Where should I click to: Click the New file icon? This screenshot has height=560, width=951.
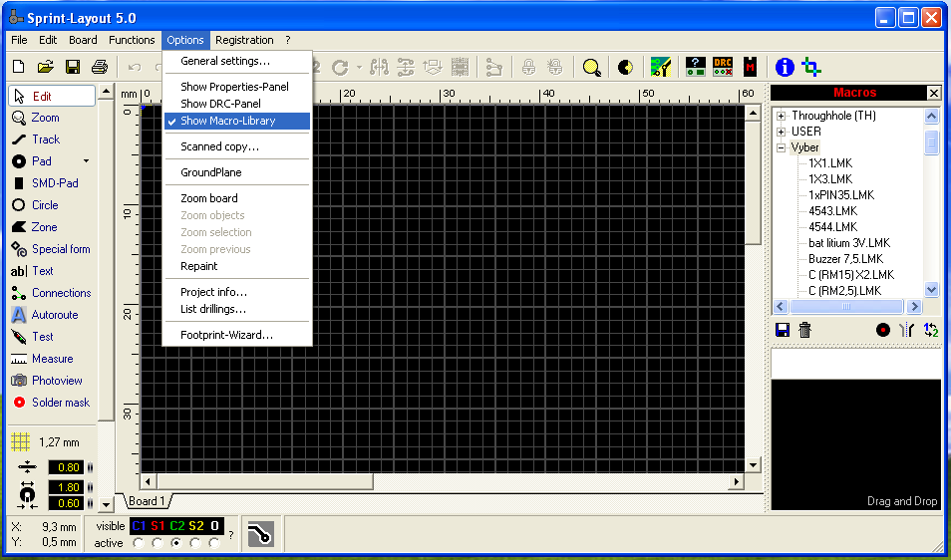(x=18, y=67)
